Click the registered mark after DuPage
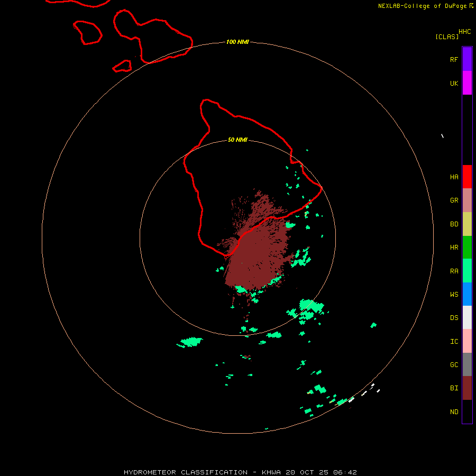 tap(471, 5)
